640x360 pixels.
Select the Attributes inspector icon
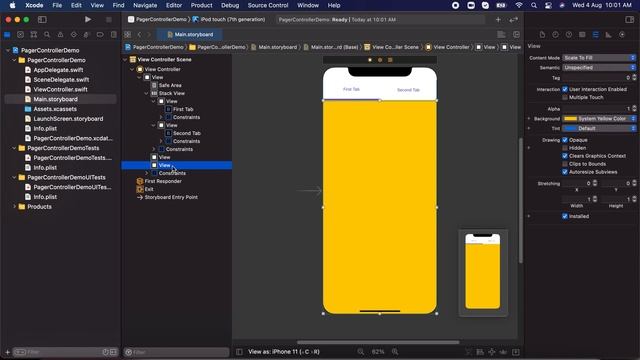click(596, 35)
